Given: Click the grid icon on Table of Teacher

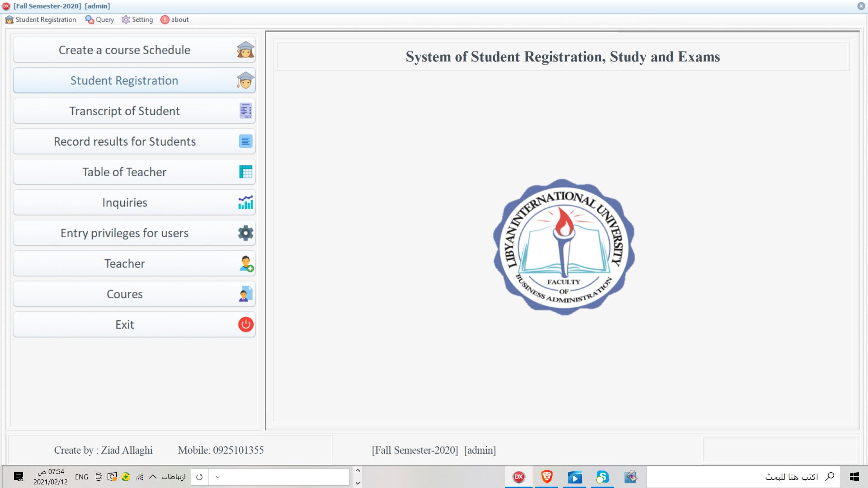Looking at the screenshot, I should (x=245, y=172).
